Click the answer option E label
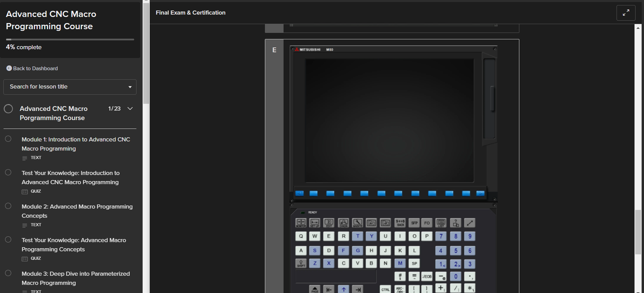This screenshot has height=293, width=644. (x=274, y=50)
